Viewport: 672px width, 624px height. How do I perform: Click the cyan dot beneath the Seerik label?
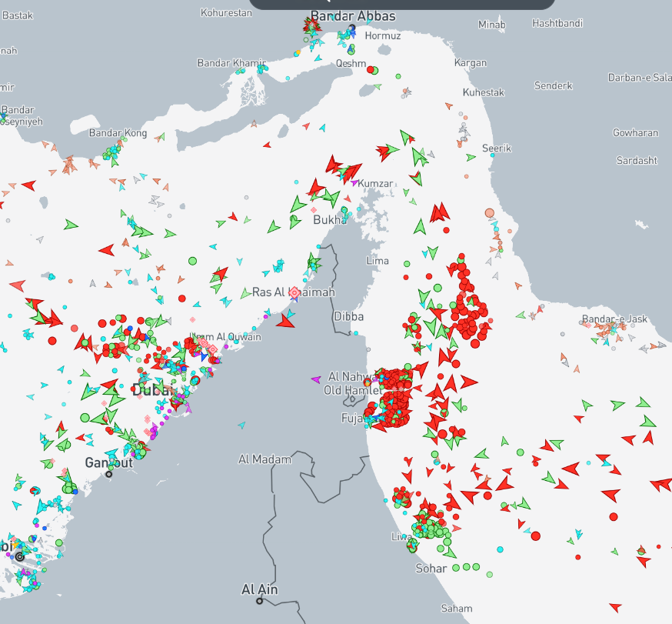click(492, 155)
